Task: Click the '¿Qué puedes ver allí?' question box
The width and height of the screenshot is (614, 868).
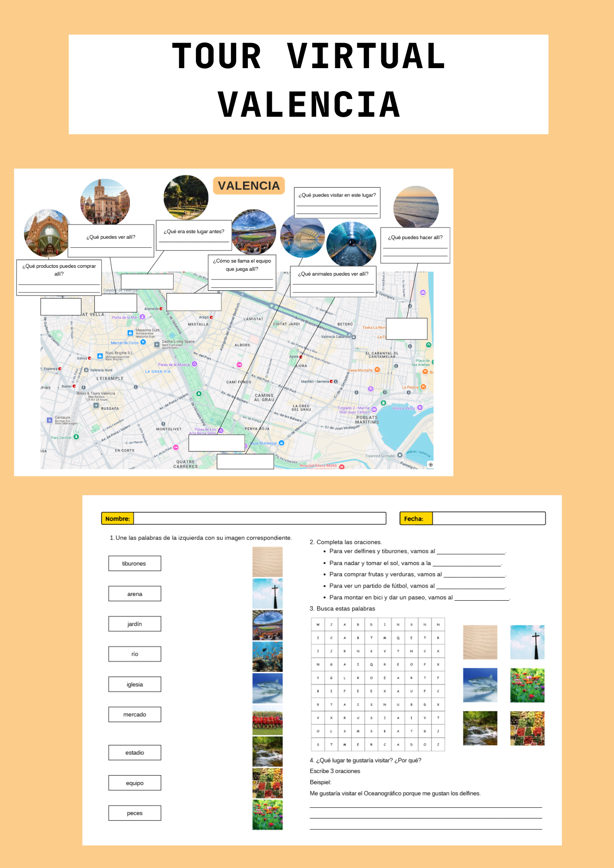Action: [111, 241]
